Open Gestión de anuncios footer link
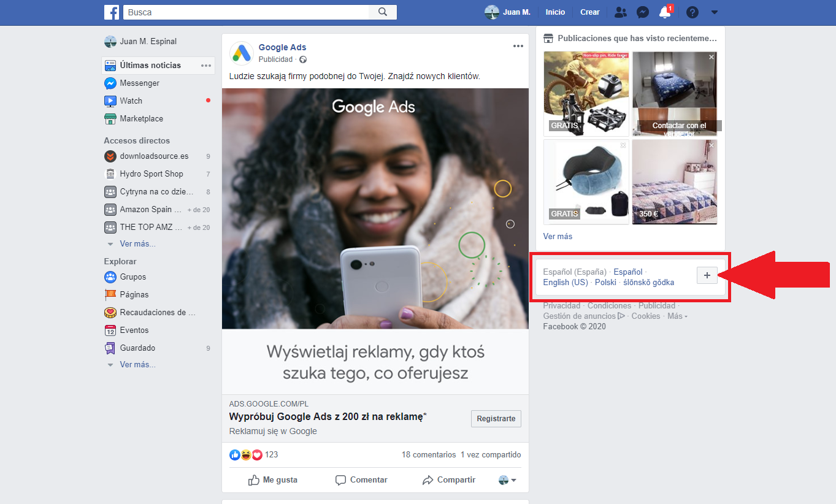Viewport: 836px width, 504px height. [584, 316]
